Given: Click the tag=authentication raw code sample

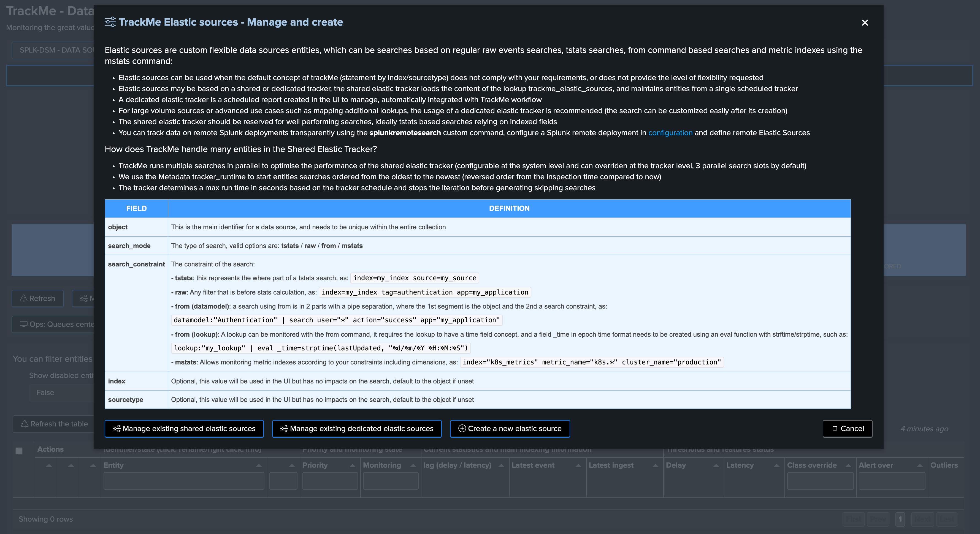Looking at the screenshot, I should point(425,292).
